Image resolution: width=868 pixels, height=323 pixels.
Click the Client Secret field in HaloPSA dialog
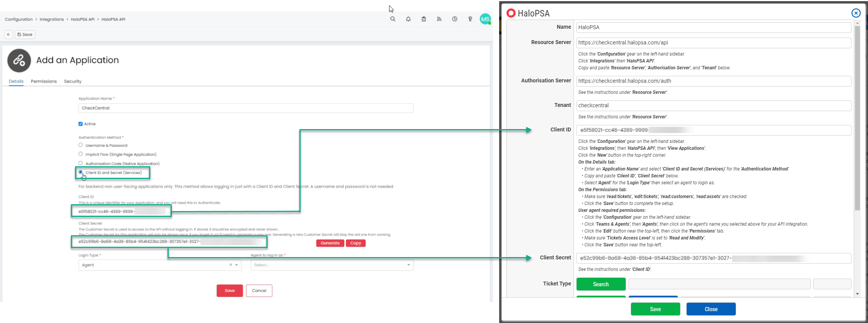713,258
